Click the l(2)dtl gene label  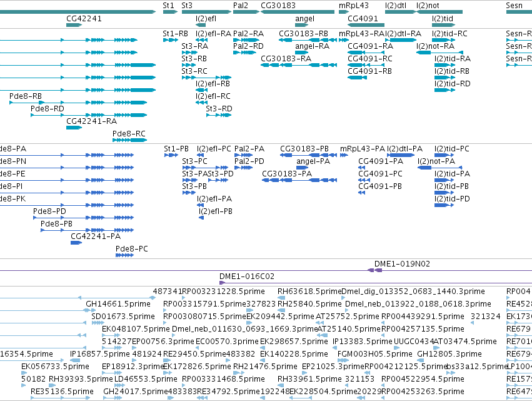[396, 6]
